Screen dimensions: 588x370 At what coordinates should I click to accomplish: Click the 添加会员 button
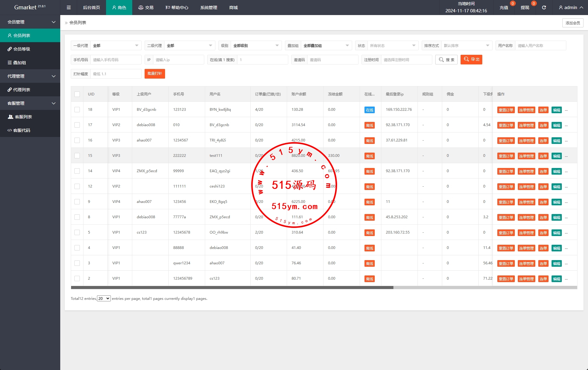click(572, 23)
